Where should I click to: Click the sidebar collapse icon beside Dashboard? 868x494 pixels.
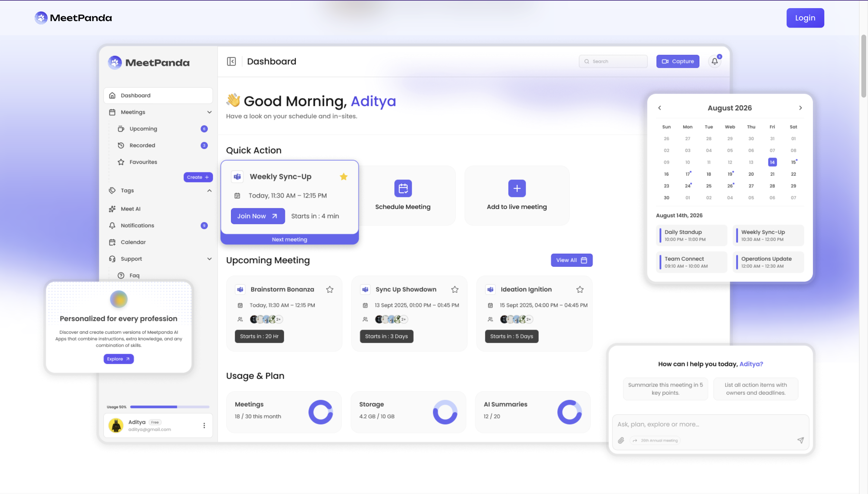(x=231, y=61)
